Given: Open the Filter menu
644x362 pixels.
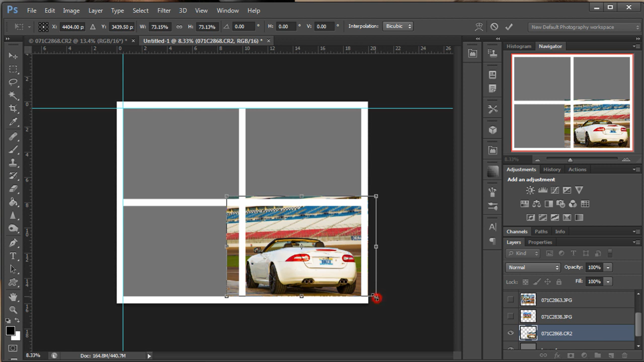Looking at the screenshot, I should coord(164,10).
